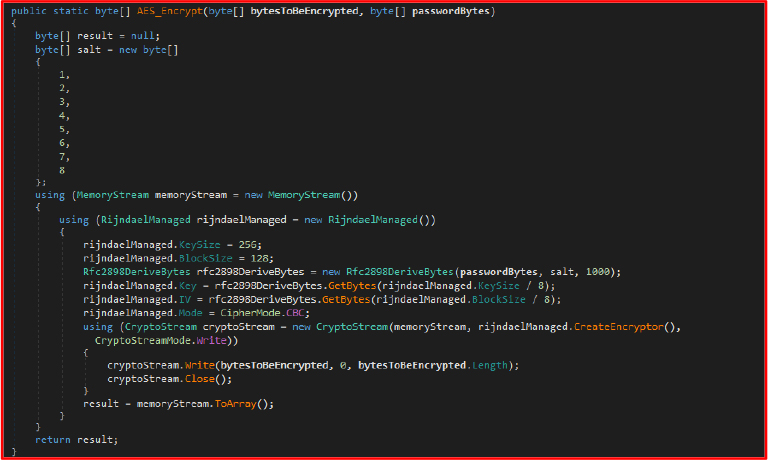Select the 'public' keyword in the signature
Image resolution: width=768 pixels, height=460 pixels.
[x=29, y=11]
